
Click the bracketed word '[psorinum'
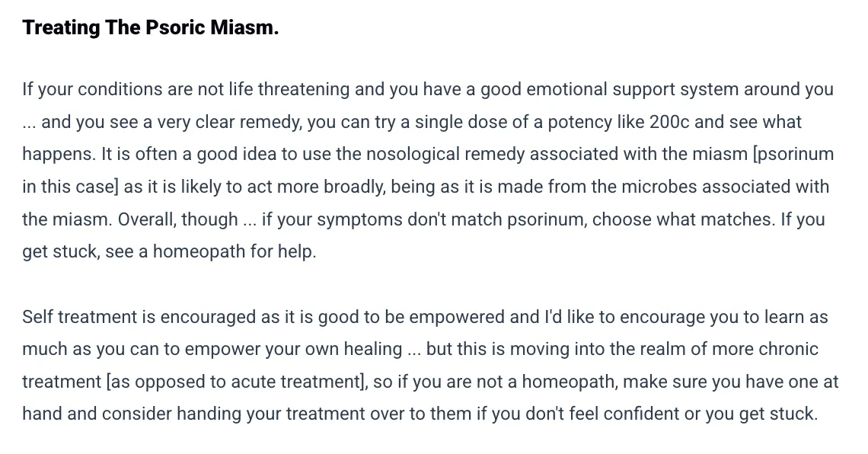point(793,154)
